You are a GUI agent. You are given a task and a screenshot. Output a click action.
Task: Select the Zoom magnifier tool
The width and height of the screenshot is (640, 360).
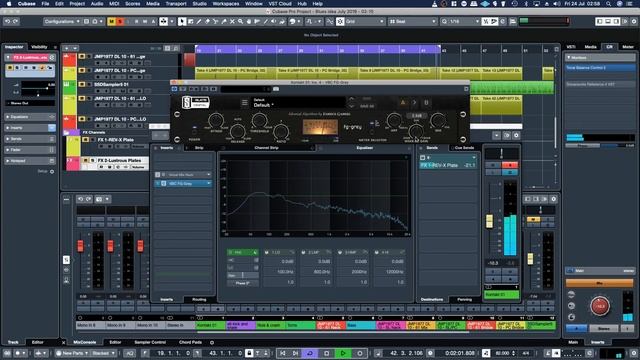(x=240, y=21)
